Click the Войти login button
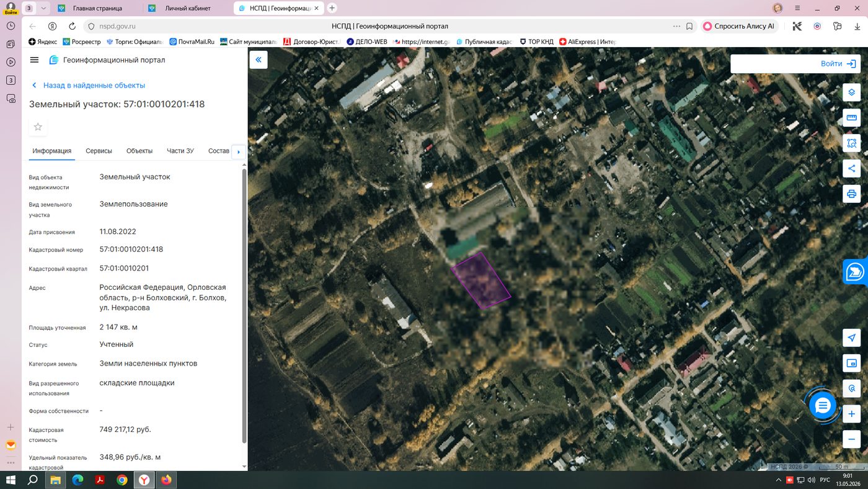This screenshot has width=868, height=489. click(795, 64)
